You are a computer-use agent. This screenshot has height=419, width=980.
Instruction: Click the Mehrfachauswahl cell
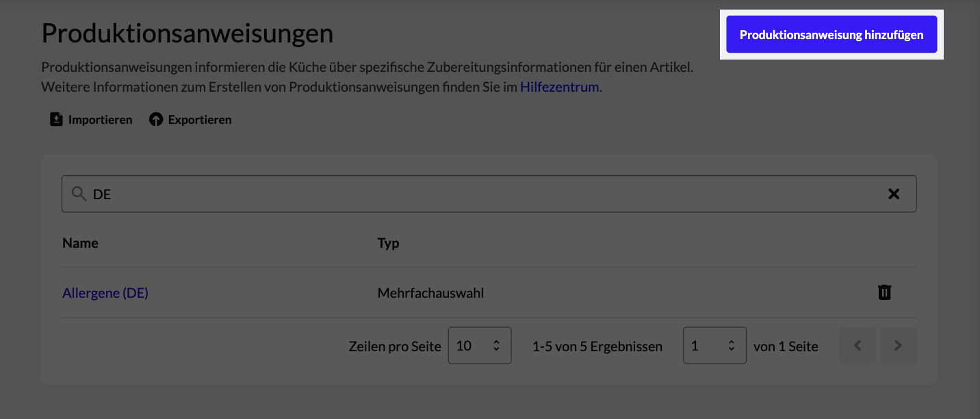[430, 293]
